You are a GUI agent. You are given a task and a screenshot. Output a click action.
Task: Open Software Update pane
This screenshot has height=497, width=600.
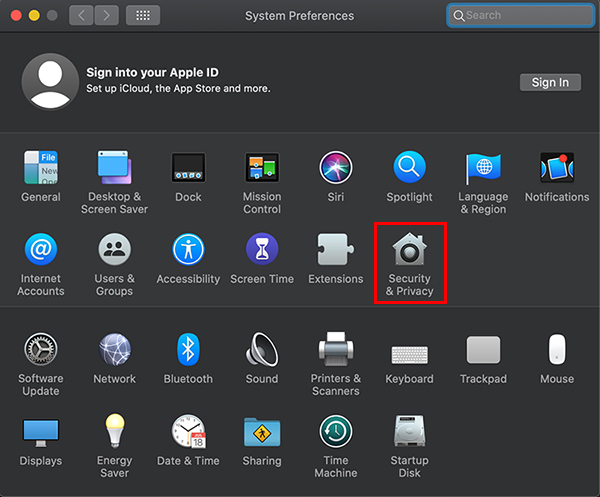tap(41, 350)
